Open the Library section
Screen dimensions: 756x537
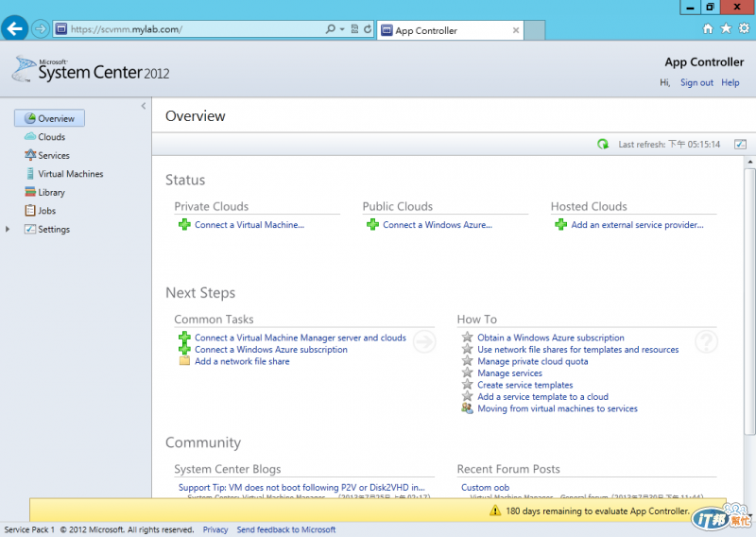(51, 192)
